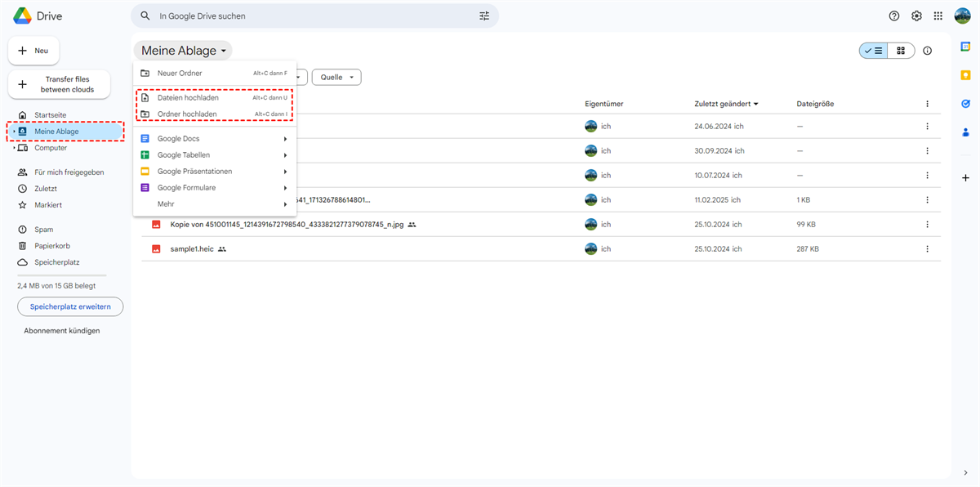Image resolution: width=980 pixels, height=487 pixels.
Task: Open more actions for 11.02.2025 row
Action: [x=927, y=199]
